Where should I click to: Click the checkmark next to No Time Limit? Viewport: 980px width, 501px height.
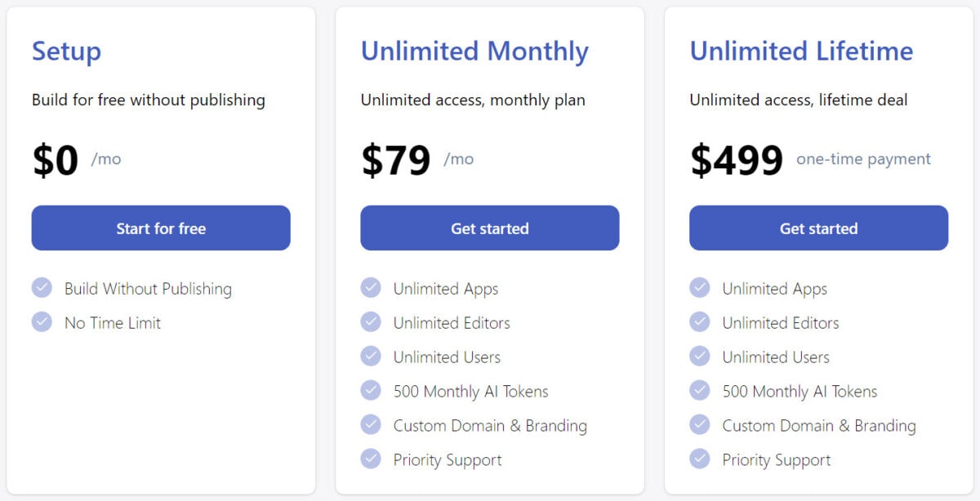pos(42,321)
